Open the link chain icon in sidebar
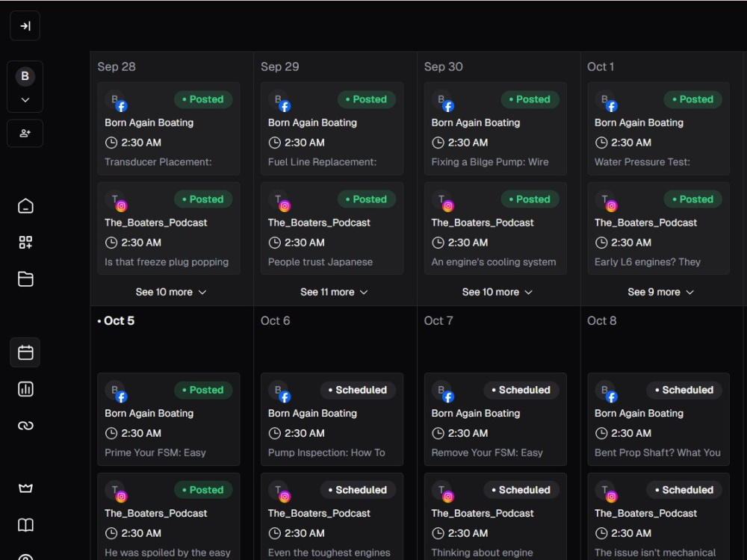 [25, 426]
